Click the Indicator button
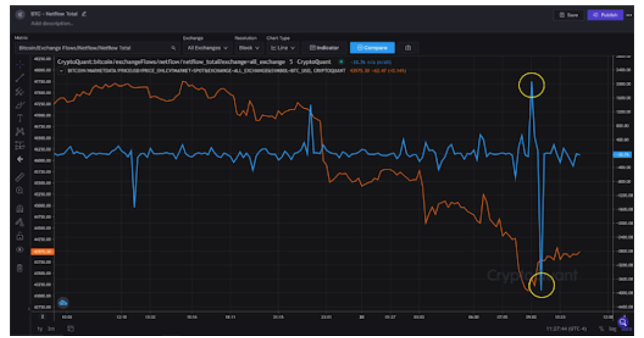 point(324,48)
